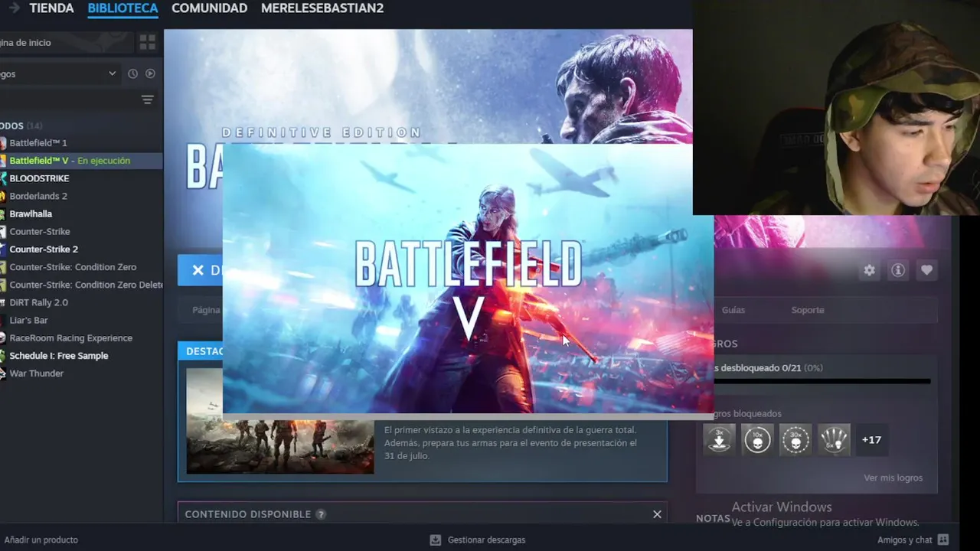Click the ready-to-play filter icon
Screen dimensions: 980x551
[x=150, y=73]
